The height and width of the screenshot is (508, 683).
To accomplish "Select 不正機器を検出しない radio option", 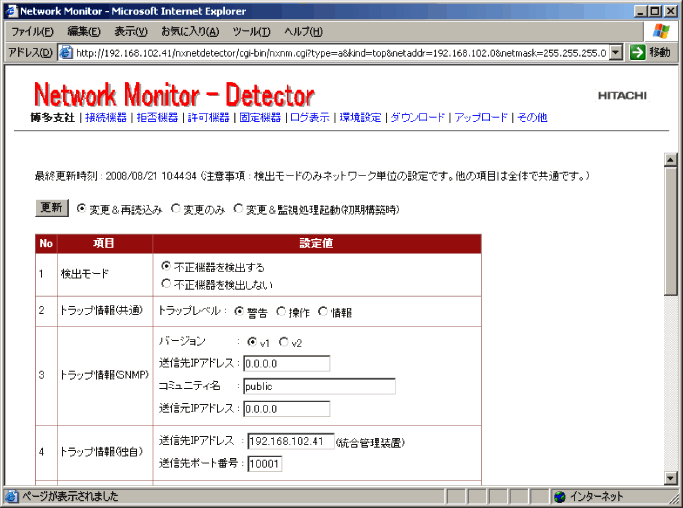I will 166,284.
